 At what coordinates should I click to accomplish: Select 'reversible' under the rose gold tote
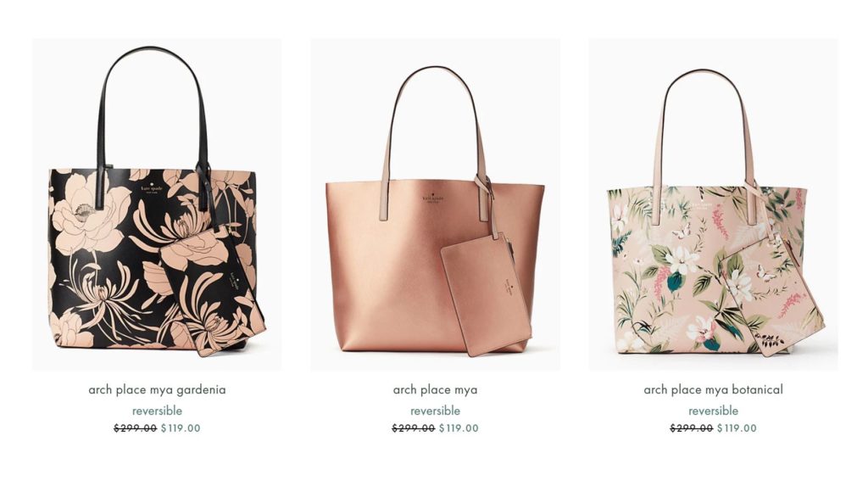click(435, 411)
